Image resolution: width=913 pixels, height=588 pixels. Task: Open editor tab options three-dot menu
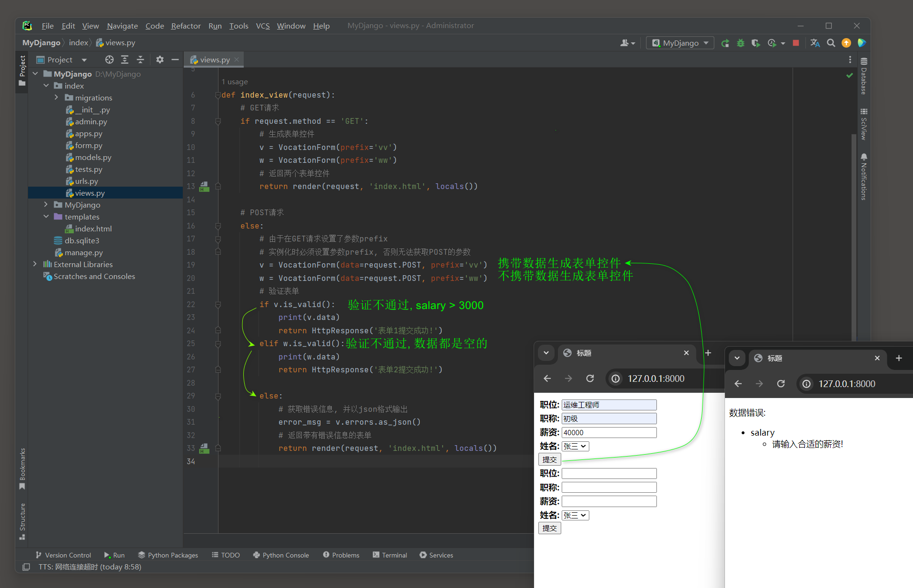point(850,60)
